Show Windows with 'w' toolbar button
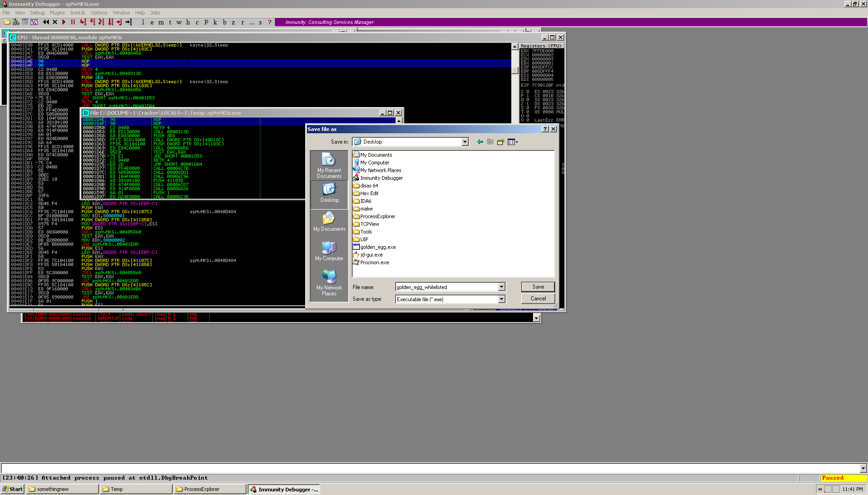This screenshot has height=495, width=868. coord(179,22)
